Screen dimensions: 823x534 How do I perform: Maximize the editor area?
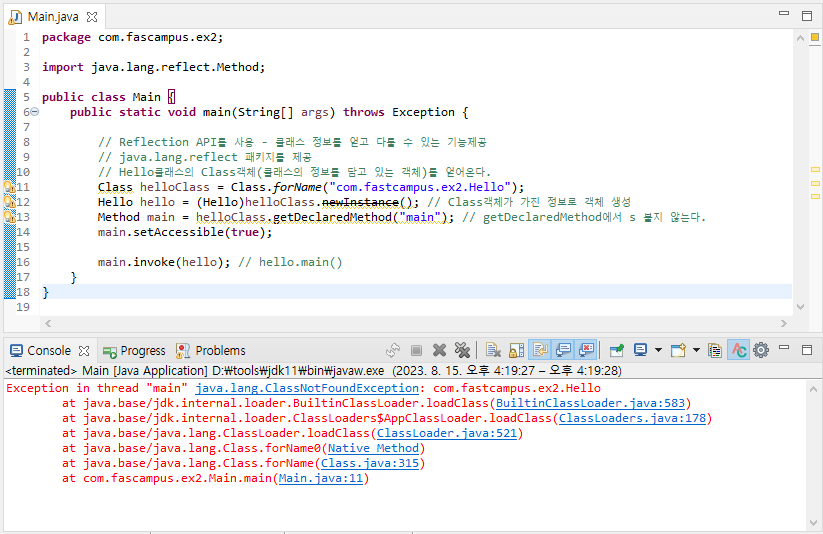point(807,16)
